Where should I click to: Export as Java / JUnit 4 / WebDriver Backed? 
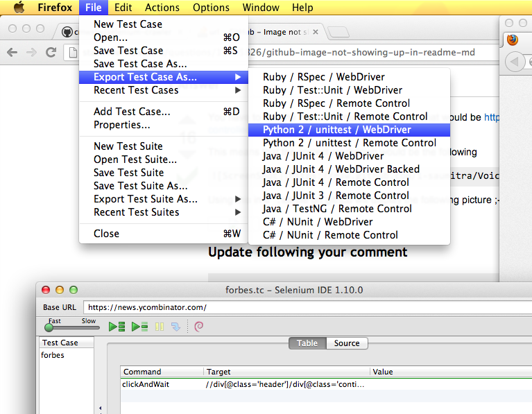click(x=349, y=169)
